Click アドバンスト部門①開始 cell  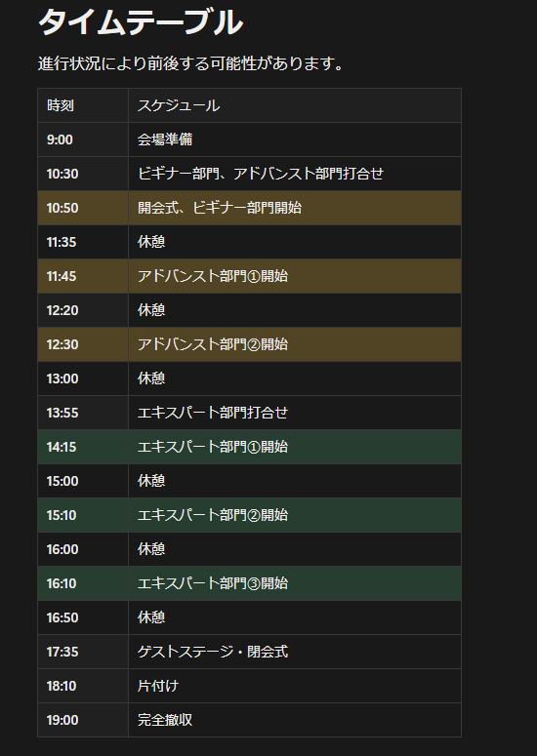295,276
